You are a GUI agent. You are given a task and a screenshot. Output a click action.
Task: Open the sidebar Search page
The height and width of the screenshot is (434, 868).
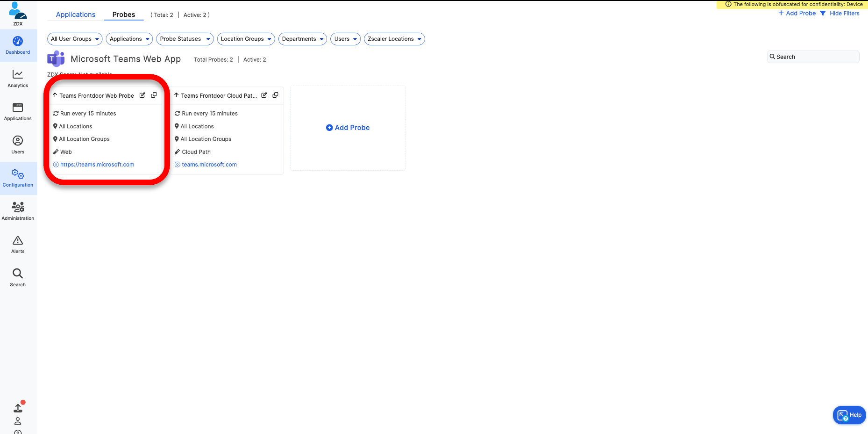coord(18,278)
